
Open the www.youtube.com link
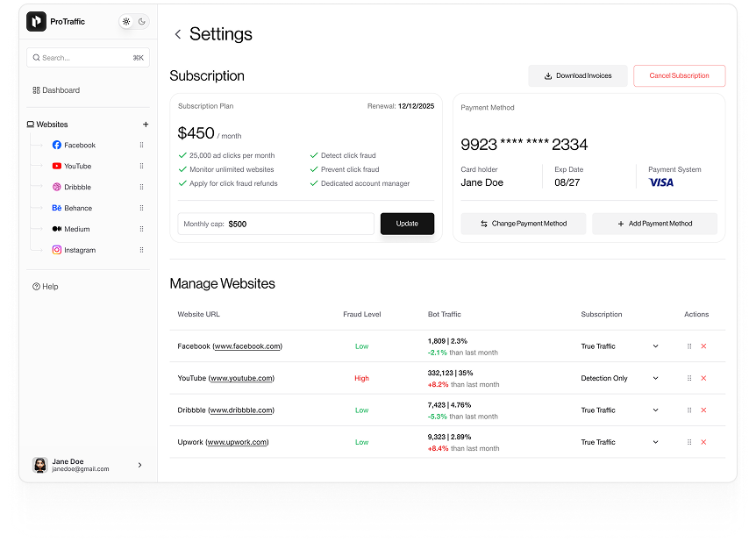coord(241,378)
